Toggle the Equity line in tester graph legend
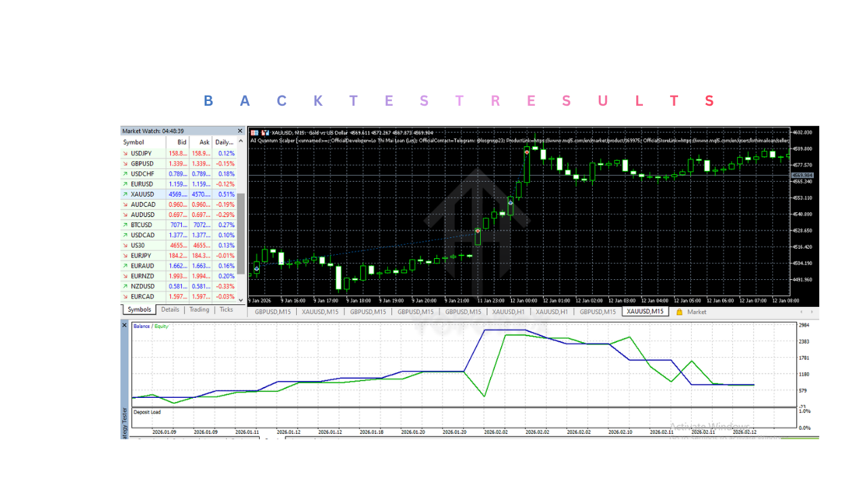868x488 pixels. (161, 326)
